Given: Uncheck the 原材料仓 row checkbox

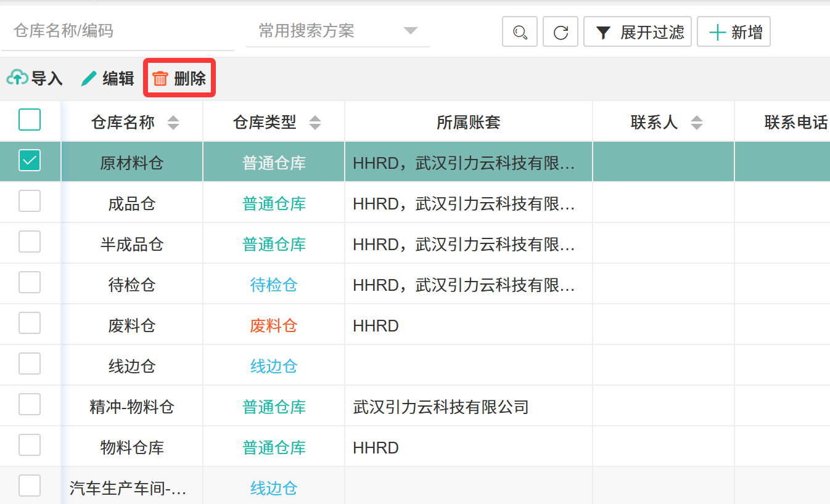Looking at the screenshot, I should [30, 161].
